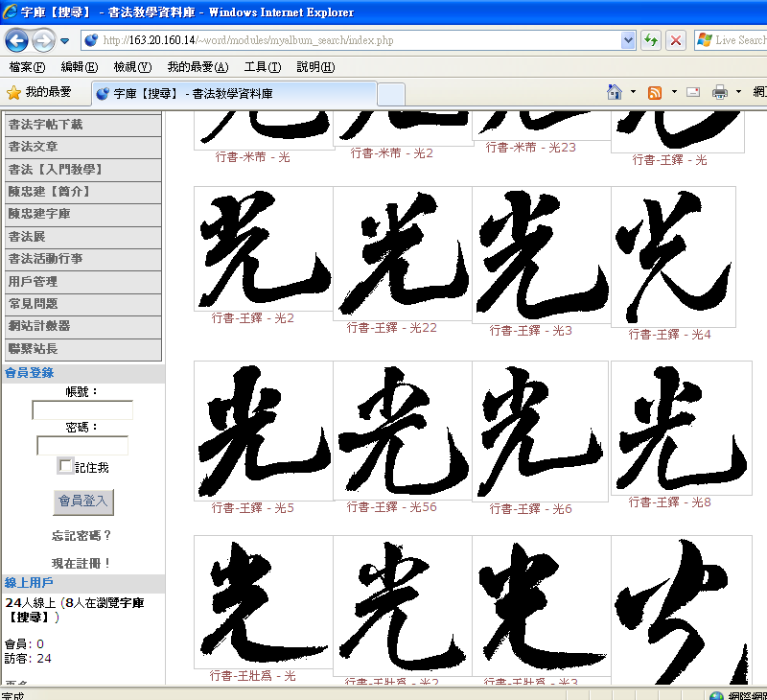
Task: Open 書法活動行事 sidebar item
Action: (x=83, y=259)
